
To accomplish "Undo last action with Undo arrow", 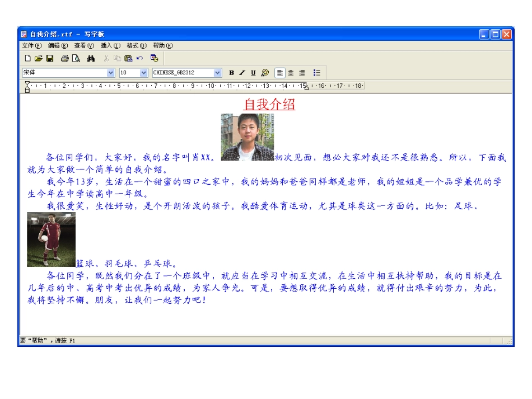I will 139,58.
